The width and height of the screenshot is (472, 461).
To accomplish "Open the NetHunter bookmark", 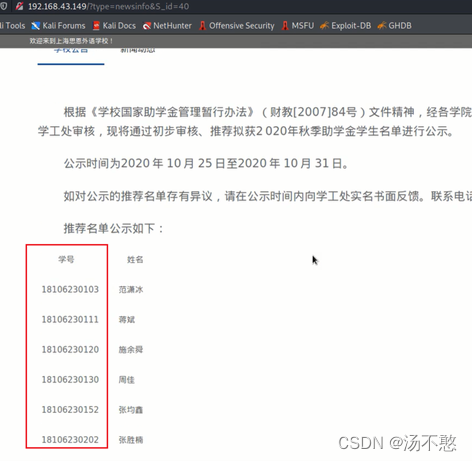I will point(167,26).
